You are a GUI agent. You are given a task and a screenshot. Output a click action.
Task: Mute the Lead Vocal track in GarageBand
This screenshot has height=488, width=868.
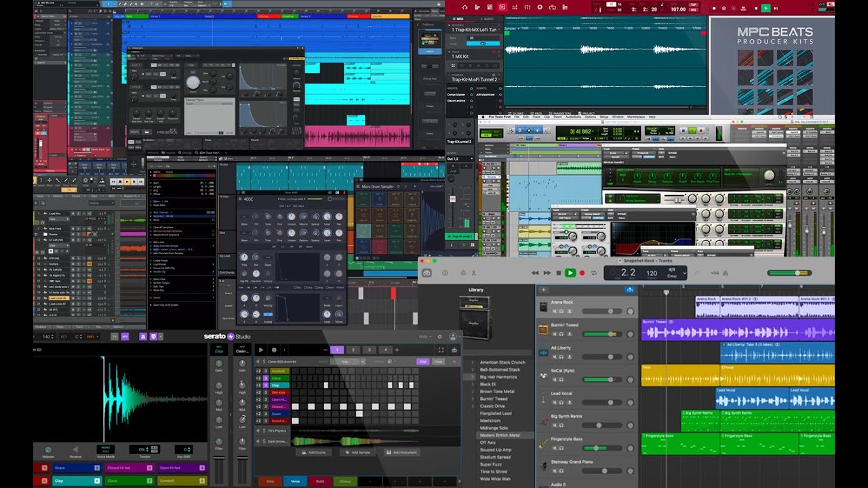click(x=554, y=403)
